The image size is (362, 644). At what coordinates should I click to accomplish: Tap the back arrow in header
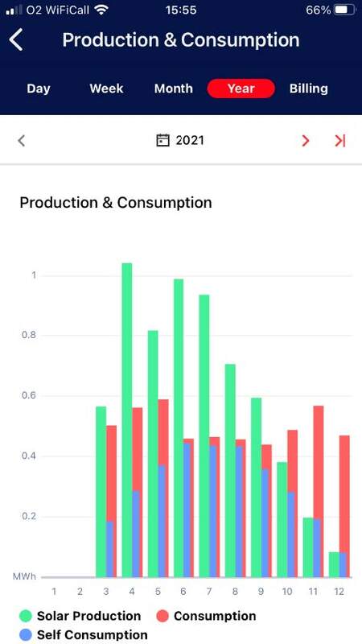coord(16,39)
